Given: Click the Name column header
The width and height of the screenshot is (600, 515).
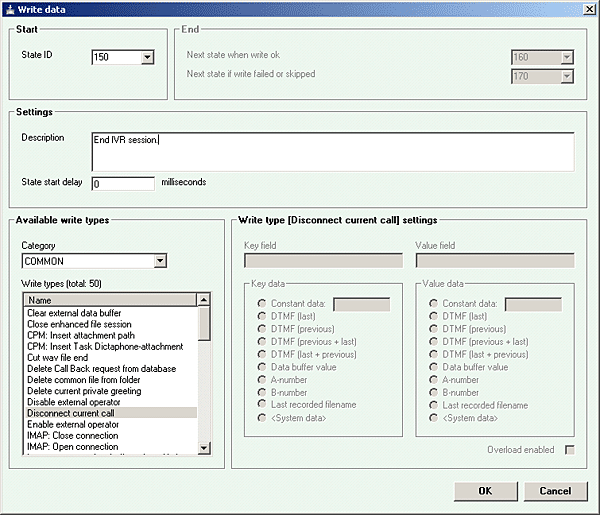Looking at the screenshot, I should point(110,299).
